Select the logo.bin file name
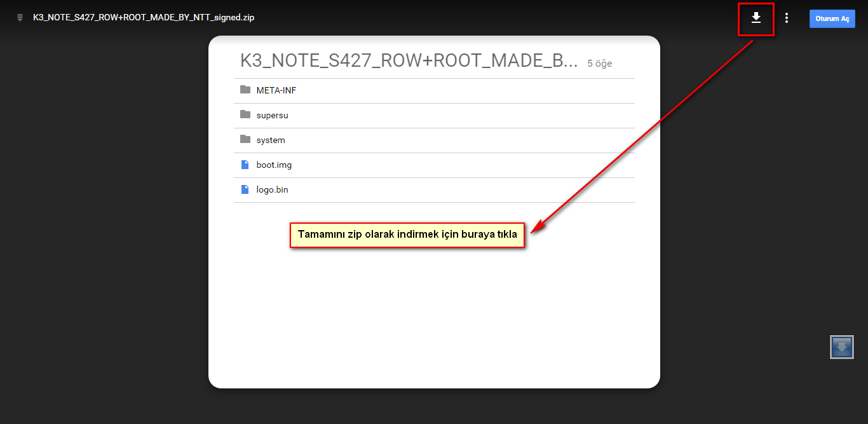Screen dimensions: 868x424 272,189
